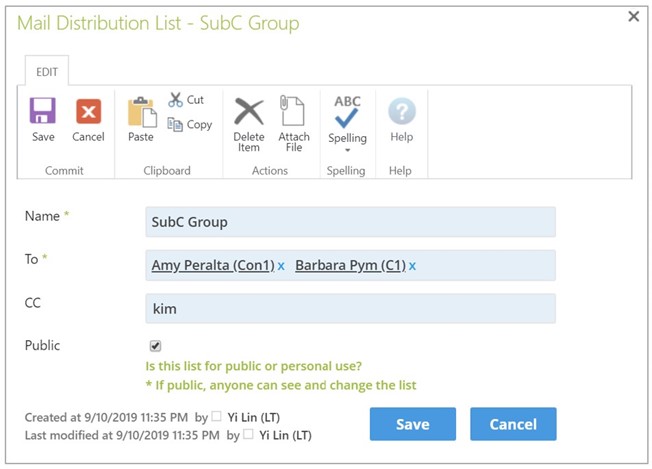Open the Help question mark icon
This screenshot has width=652, height=469.
[x=402, y=111]
